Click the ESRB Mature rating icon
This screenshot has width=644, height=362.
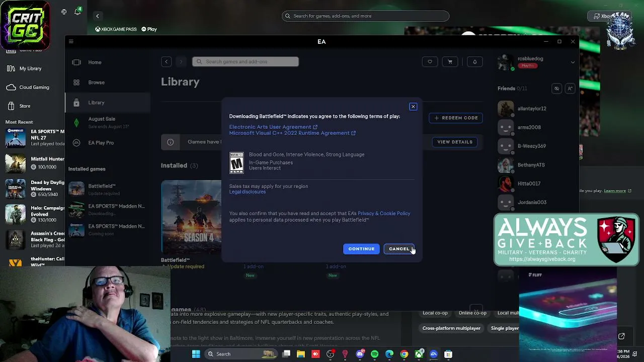coord(236,163)
